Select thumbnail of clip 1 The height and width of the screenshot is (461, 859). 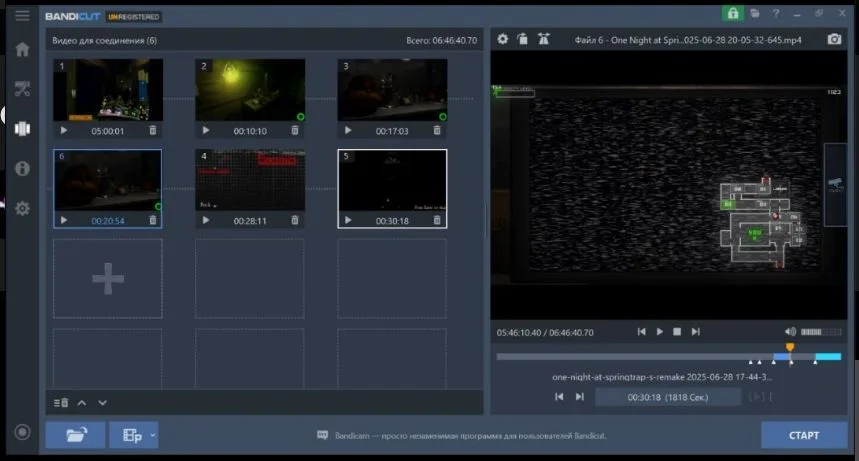click(108, 90)
